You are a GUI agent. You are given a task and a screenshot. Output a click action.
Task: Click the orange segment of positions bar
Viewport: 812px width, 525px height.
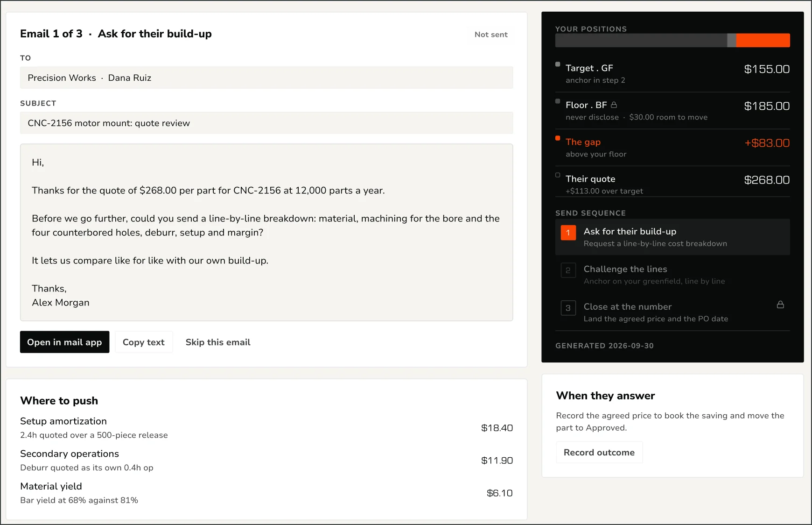click(x=763, y=40)
